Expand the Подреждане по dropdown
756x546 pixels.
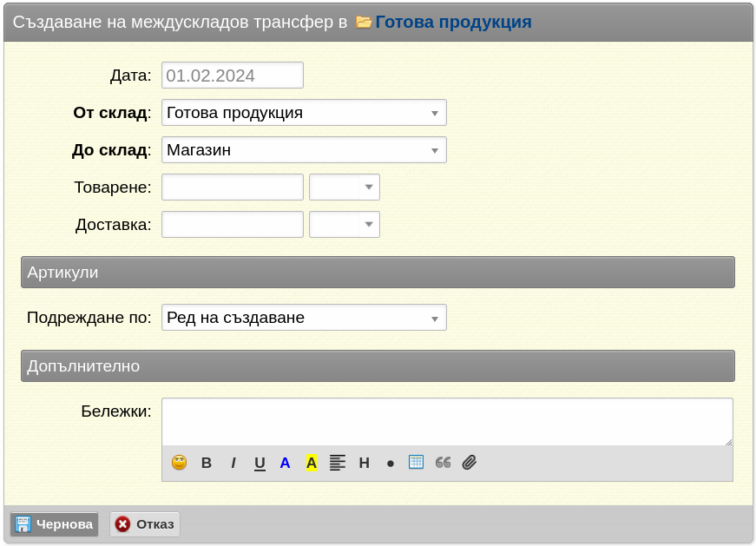(x=304, y=318)
